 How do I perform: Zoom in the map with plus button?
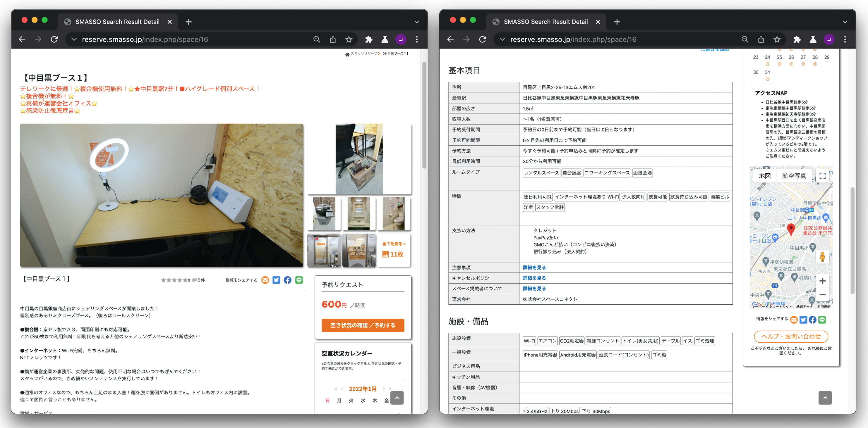click(822, 281)
